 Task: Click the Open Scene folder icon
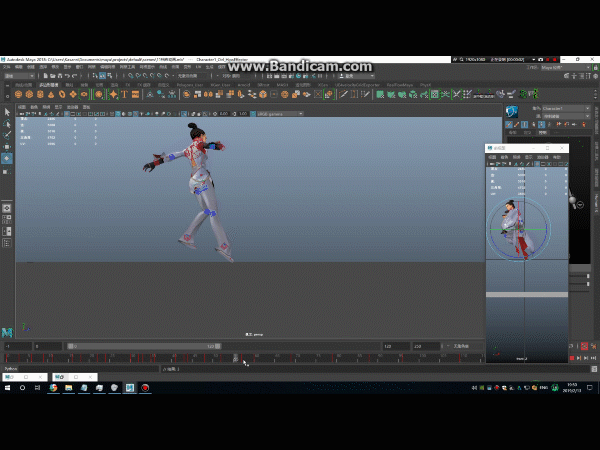53,76
